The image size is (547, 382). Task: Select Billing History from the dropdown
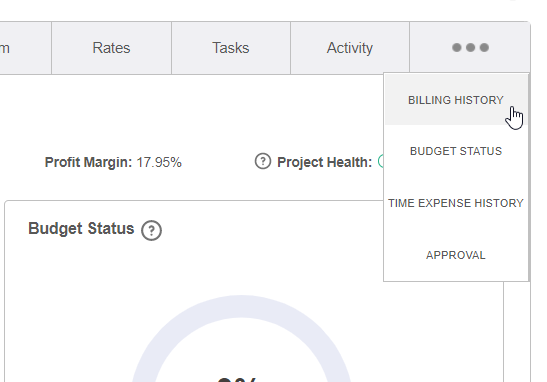pos(456,100)
